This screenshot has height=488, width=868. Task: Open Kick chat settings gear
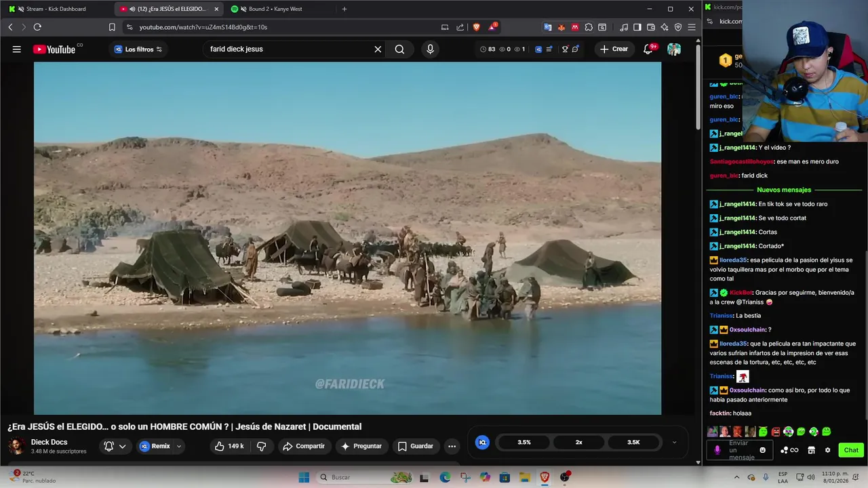(x=827, y=450)
